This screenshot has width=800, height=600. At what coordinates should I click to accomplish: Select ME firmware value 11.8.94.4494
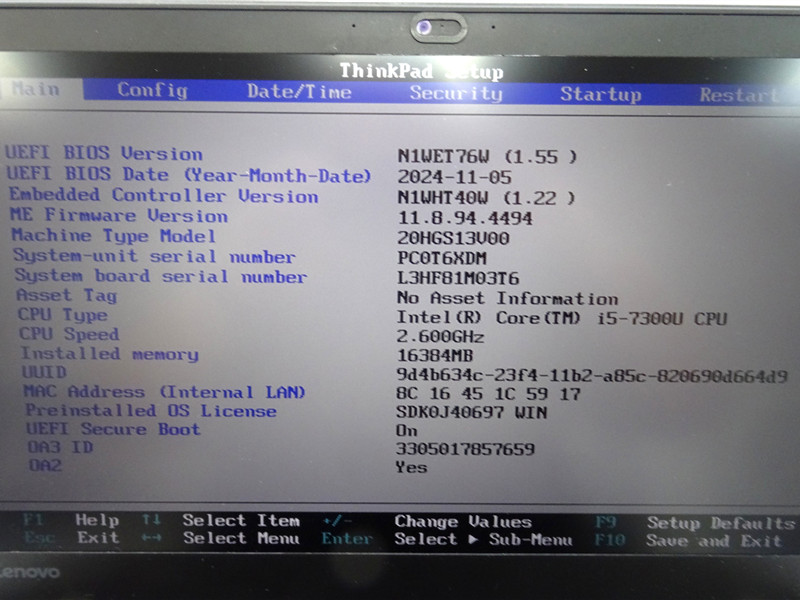point(465,218)
